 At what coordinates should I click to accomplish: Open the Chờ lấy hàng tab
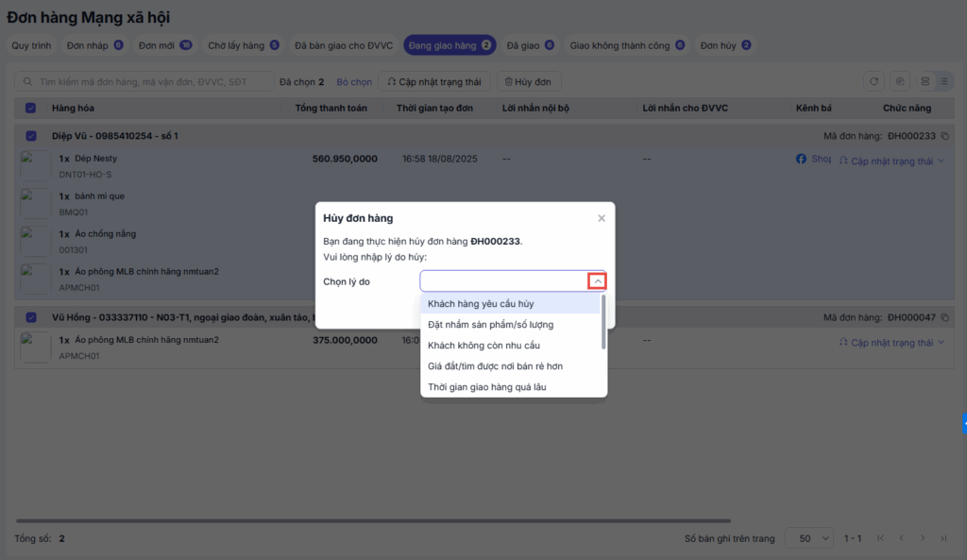(x=243, y=45)
